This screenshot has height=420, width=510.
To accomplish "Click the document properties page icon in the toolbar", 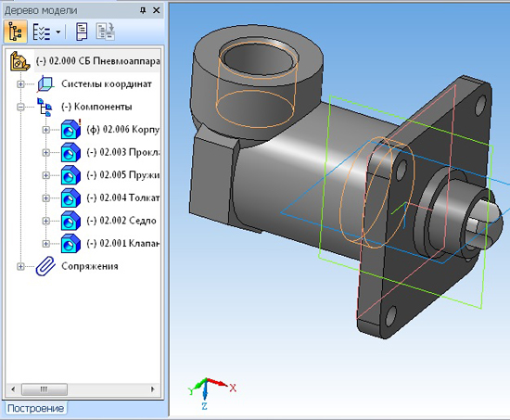I will click(x=82, y=32).
